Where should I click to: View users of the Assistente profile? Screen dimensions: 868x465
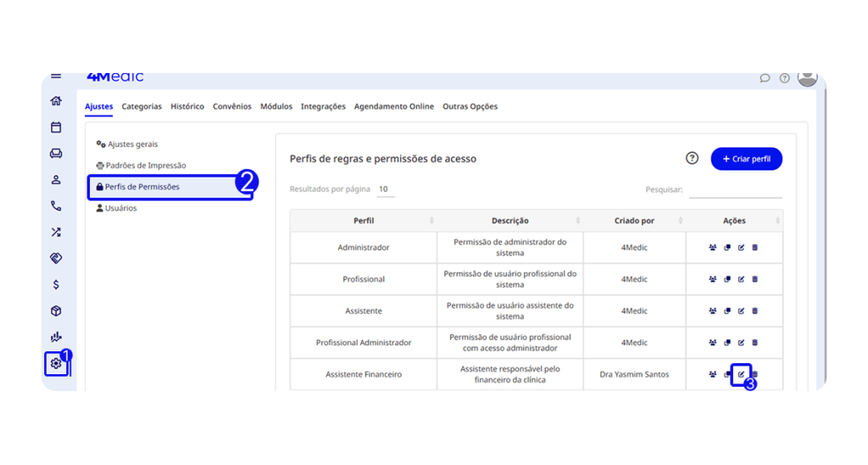click(x=713, y=311)
